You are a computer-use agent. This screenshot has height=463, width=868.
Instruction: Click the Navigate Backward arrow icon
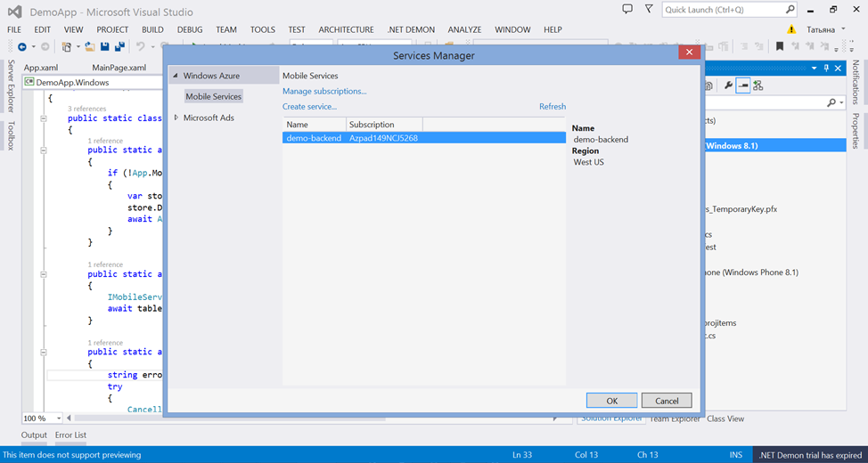click(22, 47)
